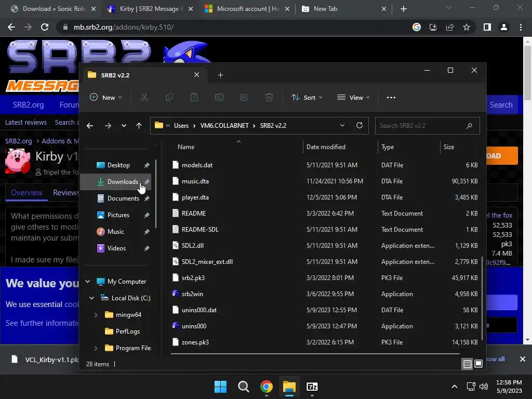Expand mingw64 folder in tree
Screen dimensions: 532x399
(96, 314)
